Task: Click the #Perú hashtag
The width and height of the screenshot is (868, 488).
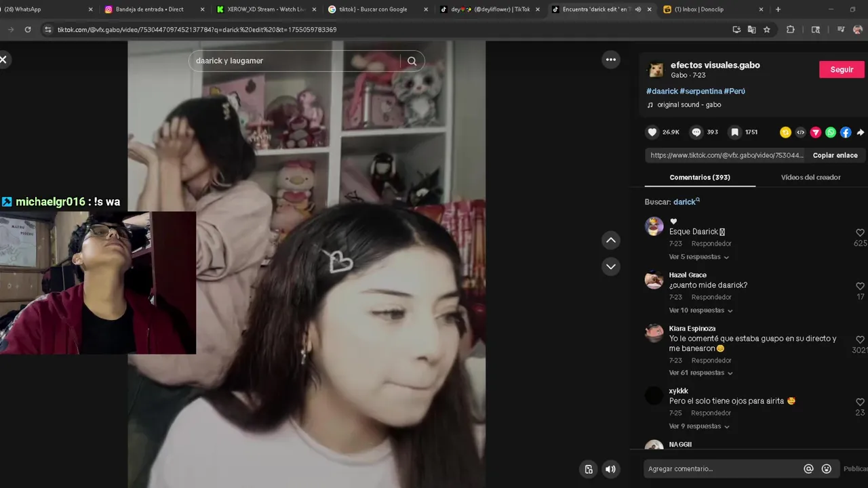Action: (734, 91)
